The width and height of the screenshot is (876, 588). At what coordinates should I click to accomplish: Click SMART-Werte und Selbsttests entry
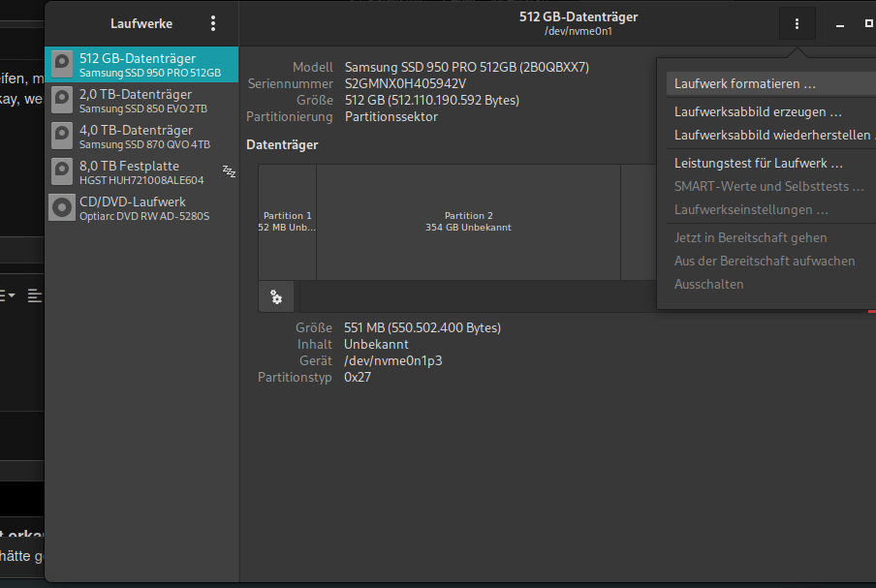(771, 187)
